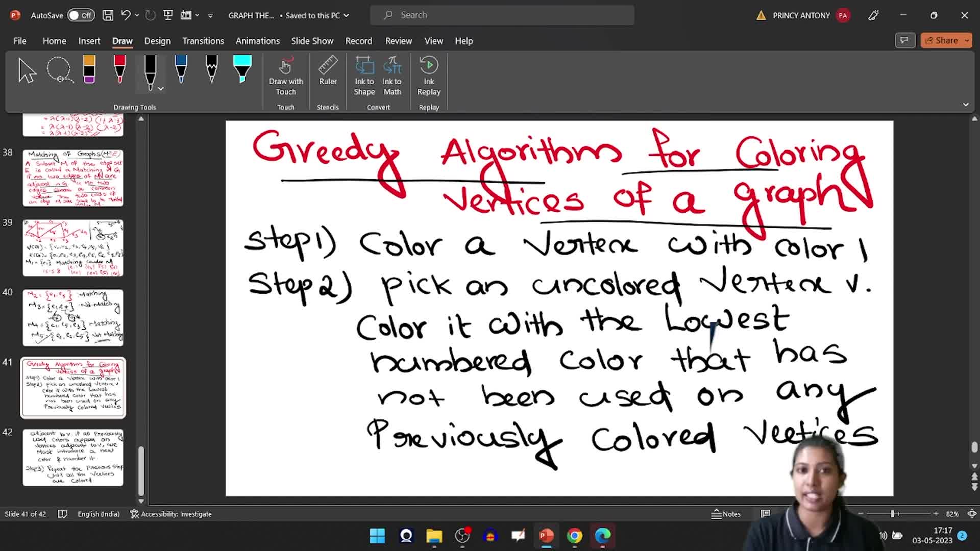Viewport: 980px width, 551px height.
Task: Select the eraser tool
Action: tap(89, 70)
